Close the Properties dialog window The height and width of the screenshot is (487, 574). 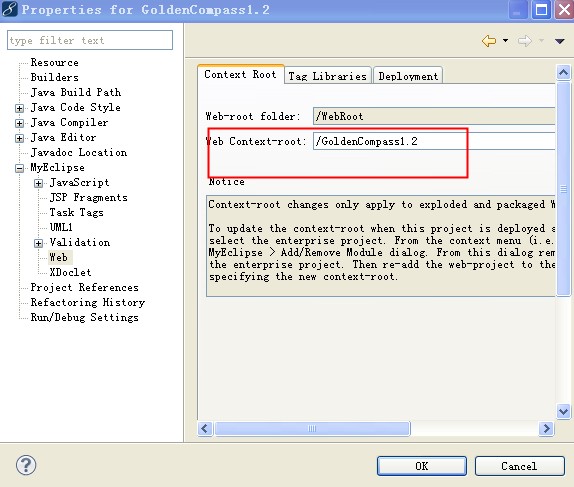pos(564,10)
